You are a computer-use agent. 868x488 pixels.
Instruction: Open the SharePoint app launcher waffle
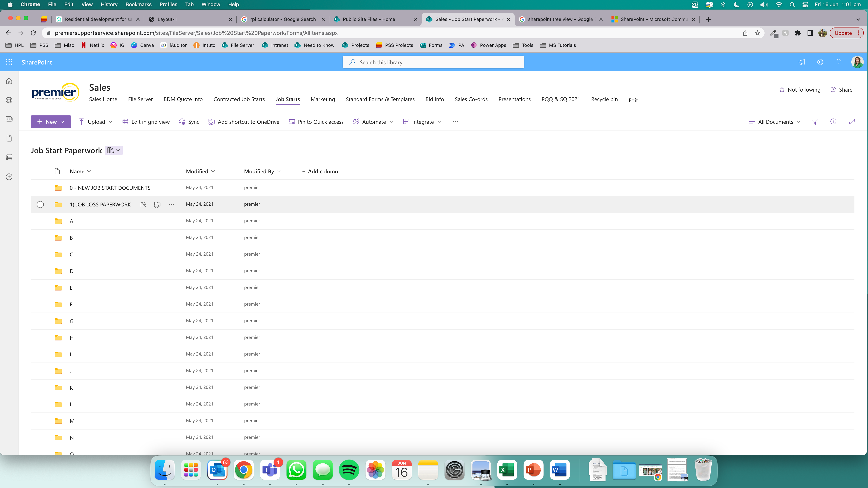[x=9, y=62]
